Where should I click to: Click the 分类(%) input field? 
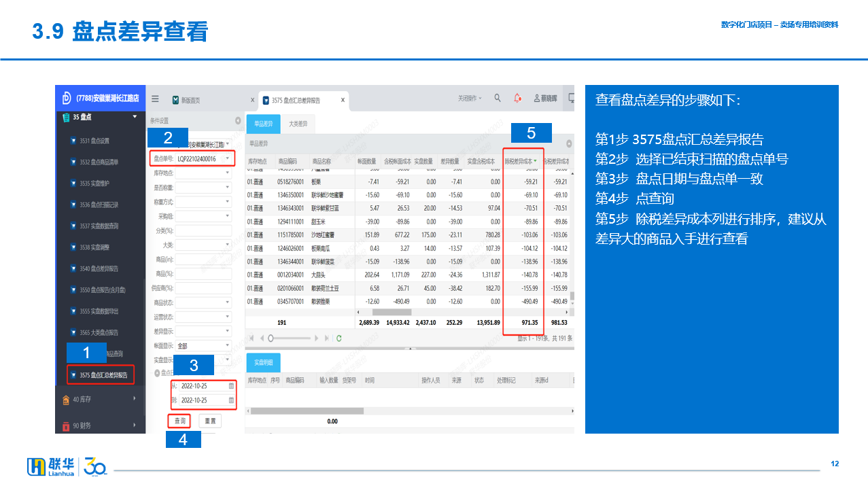point(203,231)
